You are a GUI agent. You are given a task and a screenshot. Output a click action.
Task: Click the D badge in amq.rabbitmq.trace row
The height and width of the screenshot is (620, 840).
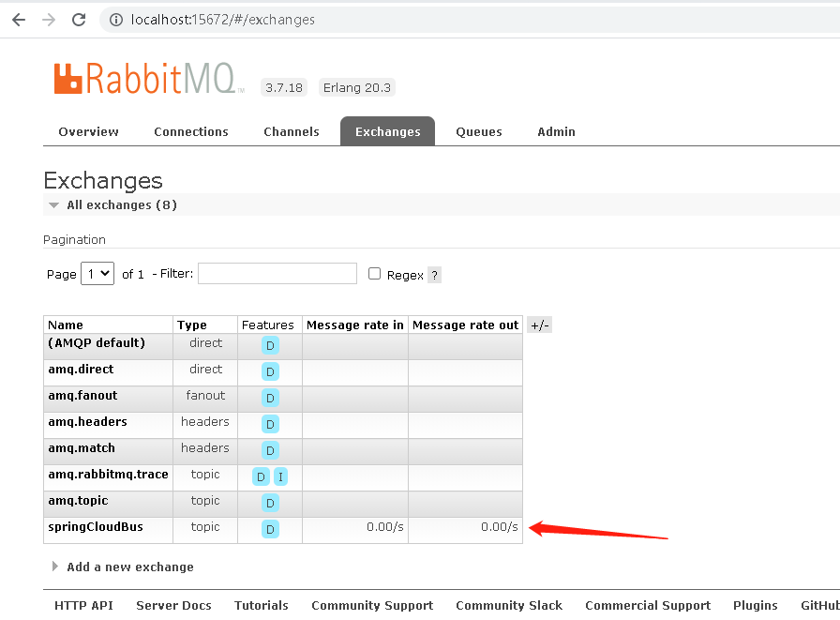(261, 476)
